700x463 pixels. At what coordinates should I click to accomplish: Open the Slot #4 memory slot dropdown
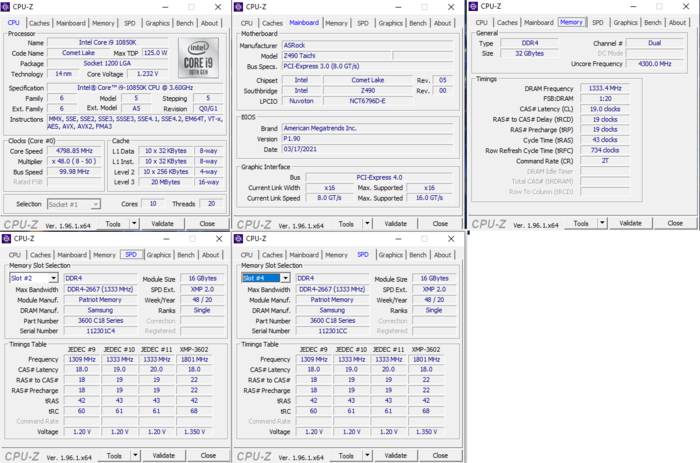(285, 278)
